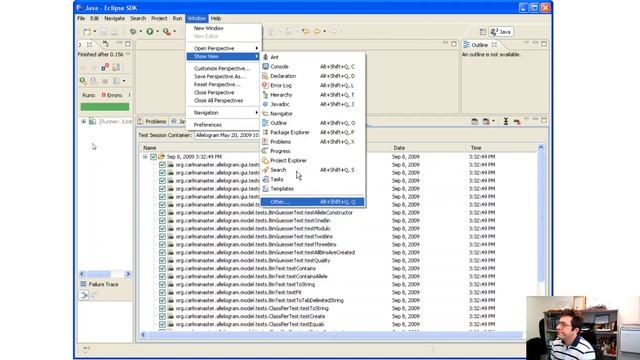Toggle checkbox for BinTest.testContainsAllele
Viewport: 640px width, 360px height.
(162, 276)
